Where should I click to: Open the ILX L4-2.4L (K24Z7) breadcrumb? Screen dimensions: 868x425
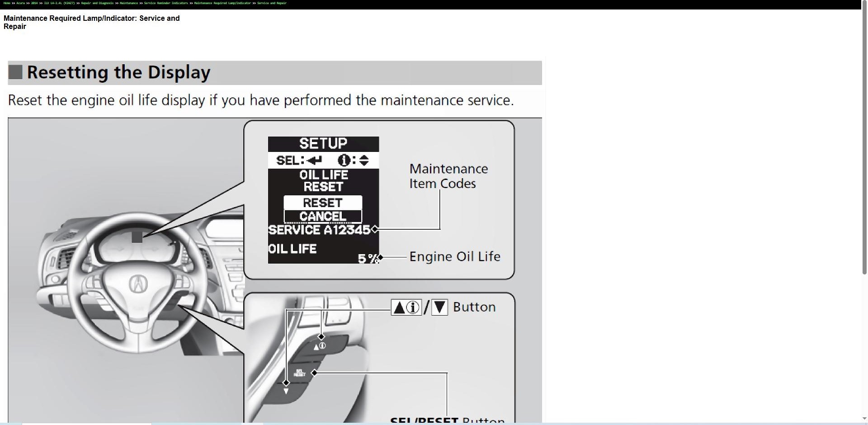pos(59,3)
